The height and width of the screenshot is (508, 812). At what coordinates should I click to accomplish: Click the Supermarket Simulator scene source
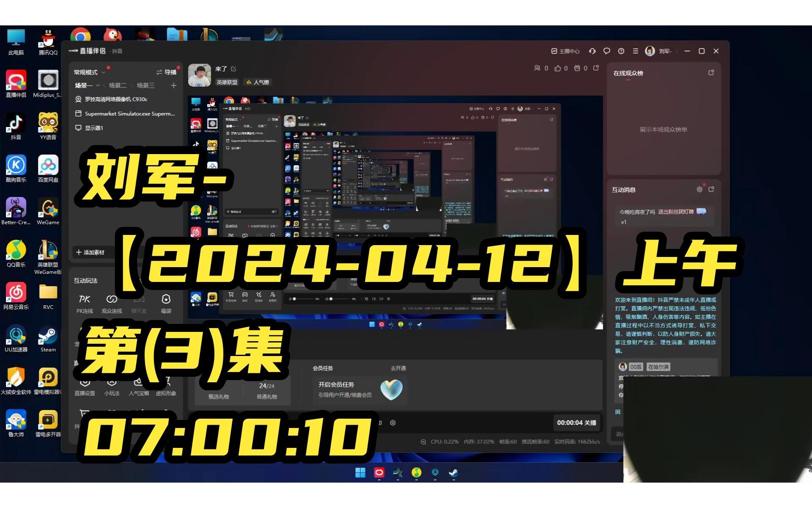pyautogui.click(x=129, y=113)
